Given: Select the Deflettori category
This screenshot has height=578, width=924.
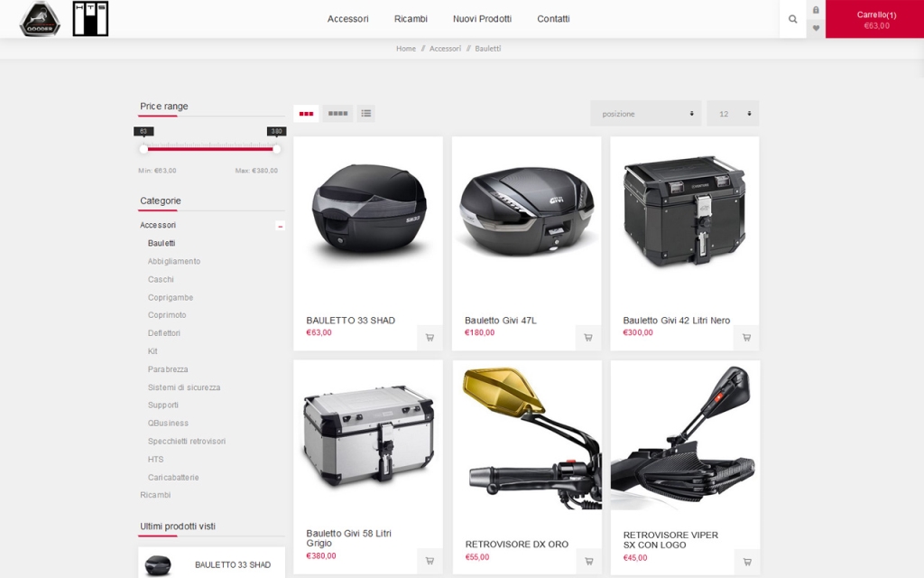Looking at the screenshot, I should [164, 333].
